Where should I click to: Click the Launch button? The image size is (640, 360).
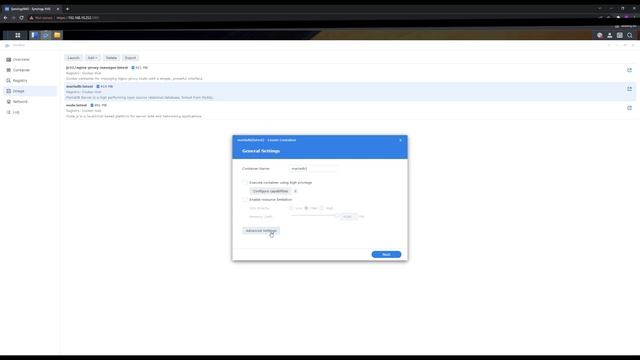[x=73, y=58]
